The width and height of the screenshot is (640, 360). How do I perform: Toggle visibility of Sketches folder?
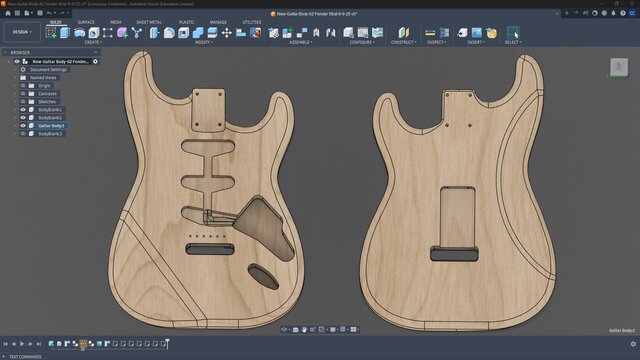pos(23,102)
